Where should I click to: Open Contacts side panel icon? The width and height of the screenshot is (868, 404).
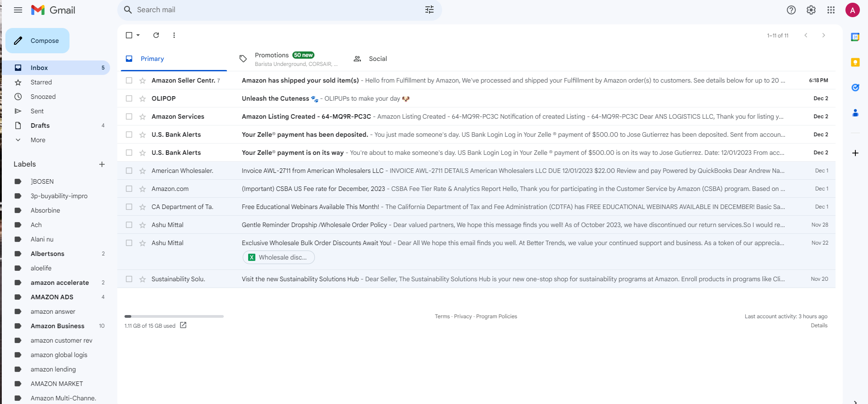(x=855, y=113)
